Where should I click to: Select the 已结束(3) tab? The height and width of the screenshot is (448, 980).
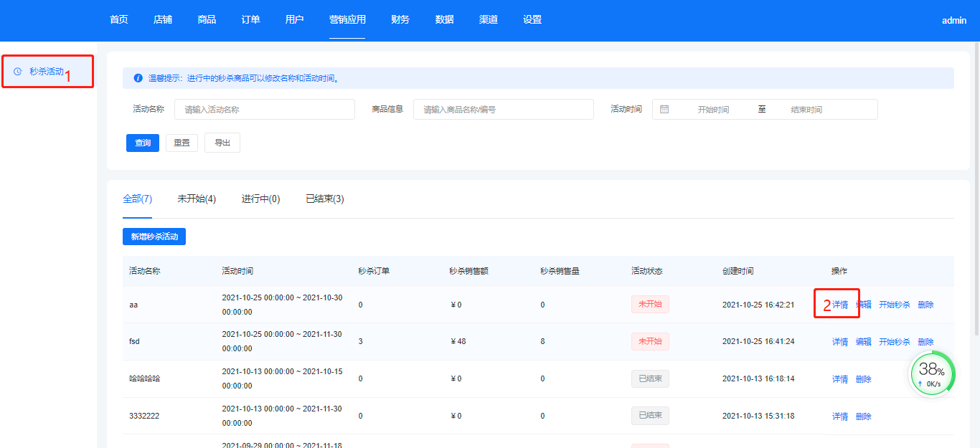coord(324,199)
